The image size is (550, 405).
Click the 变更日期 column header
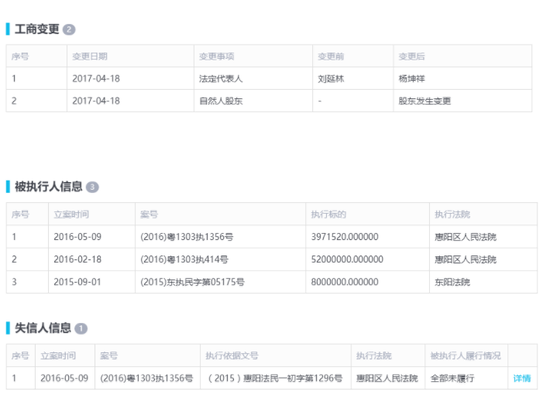(x=90, y=56)
